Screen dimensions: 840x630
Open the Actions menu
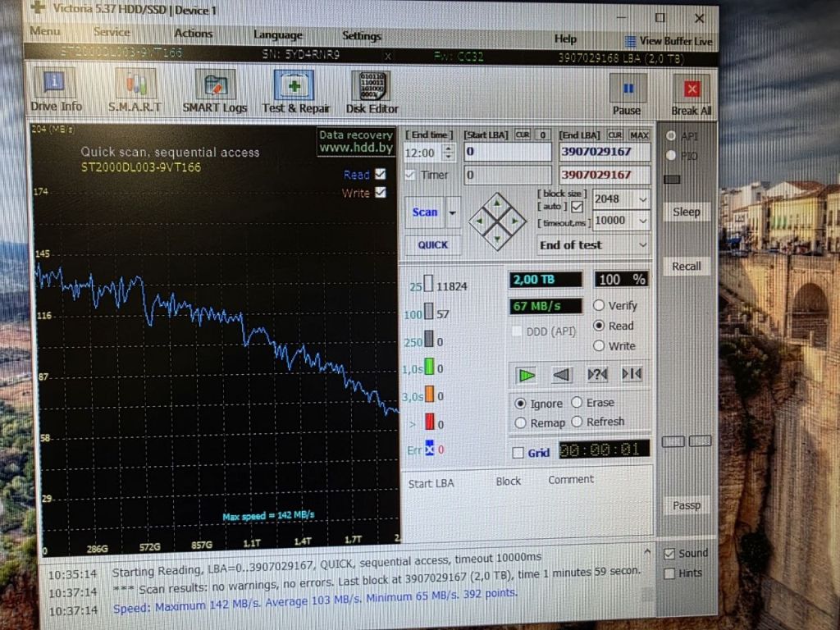coord(194,33)
